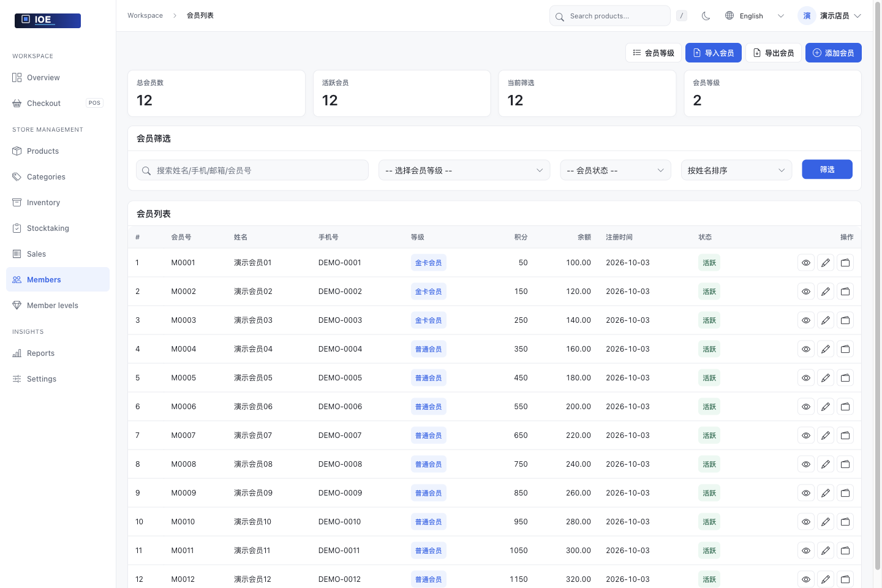
Task: Click the IOE logo
Action: tap(48, 20)
